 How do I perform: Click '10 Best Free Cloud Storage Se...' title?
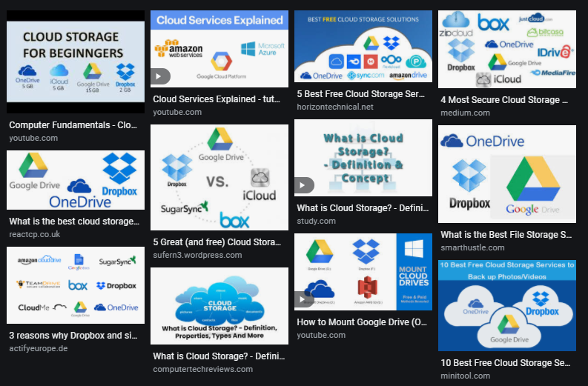tap(506, 363)
